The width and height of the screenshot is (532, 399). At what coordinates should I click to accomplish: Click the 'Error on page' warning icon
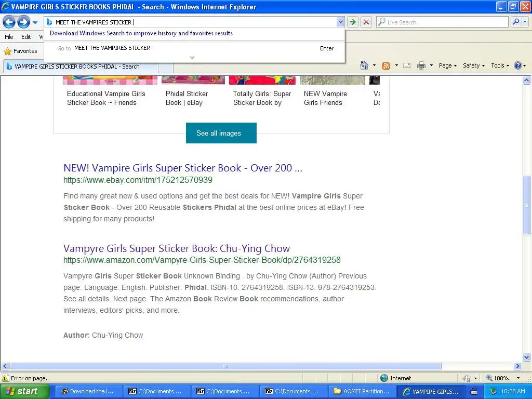pos(5,378)
